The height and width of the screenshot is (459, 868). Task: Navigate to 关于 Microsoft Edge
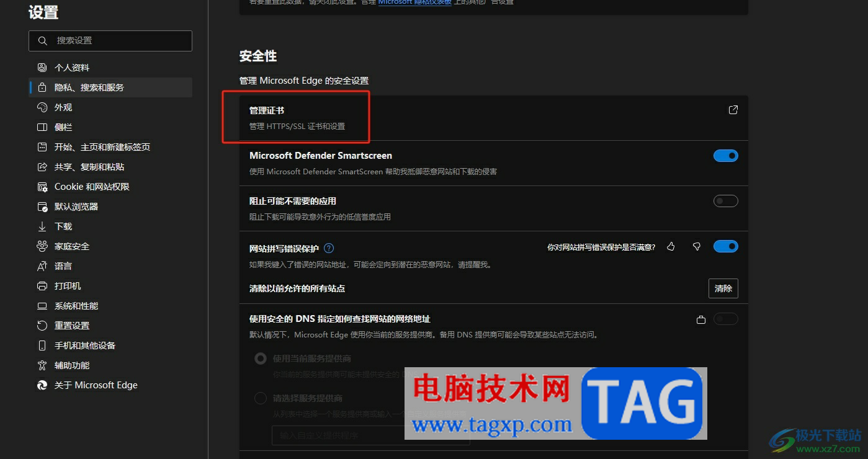[110, 385]
